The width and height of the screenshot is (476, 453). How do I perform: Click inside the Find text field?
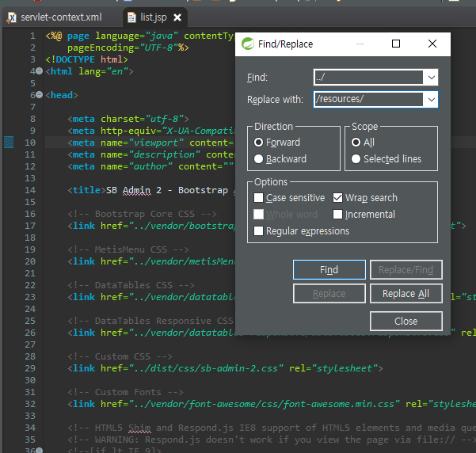click(x=368, y=77)
